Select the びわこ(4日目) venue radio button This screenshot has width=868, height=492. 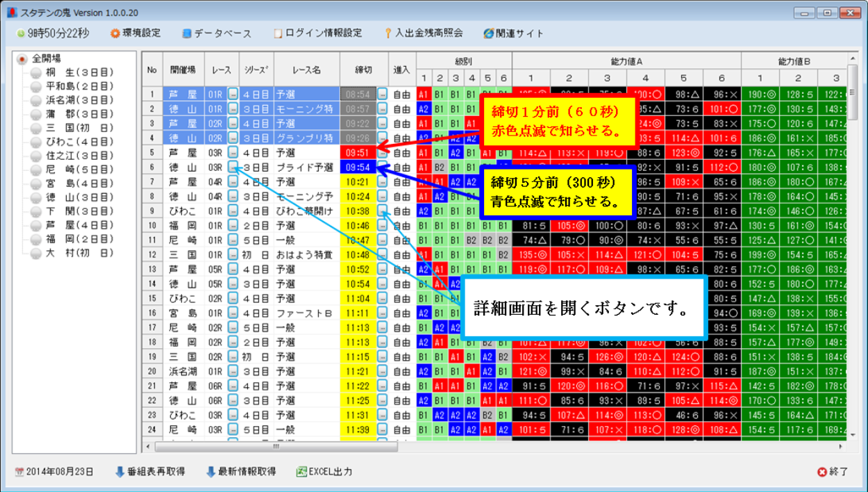coord(36,142)
